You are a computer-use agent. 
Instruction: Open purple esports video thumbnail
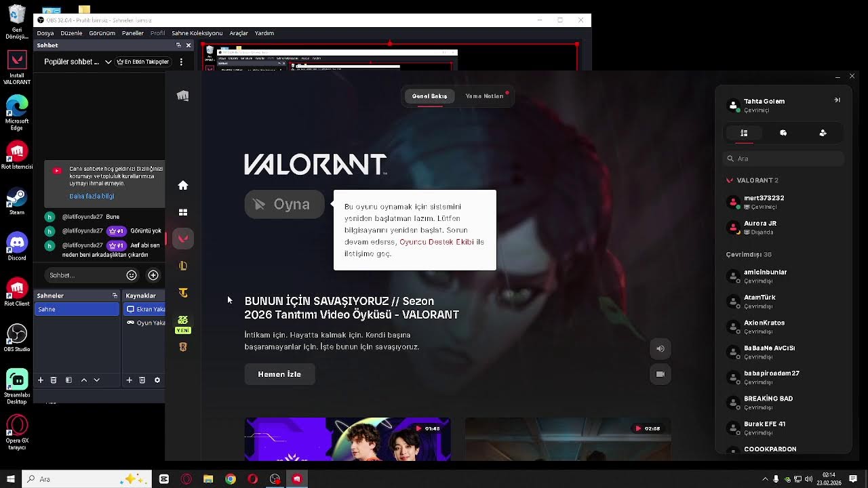click(x=347, y=439)
